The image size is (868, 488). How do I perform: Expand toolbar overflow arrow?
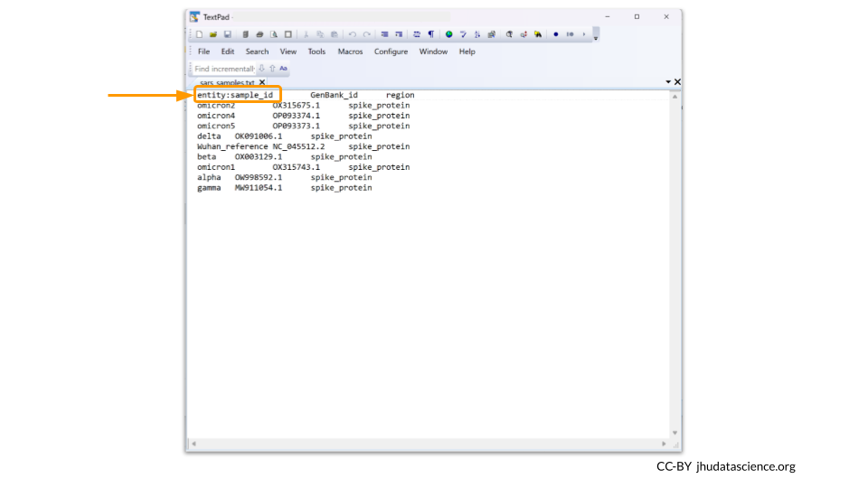click(583, 34)
